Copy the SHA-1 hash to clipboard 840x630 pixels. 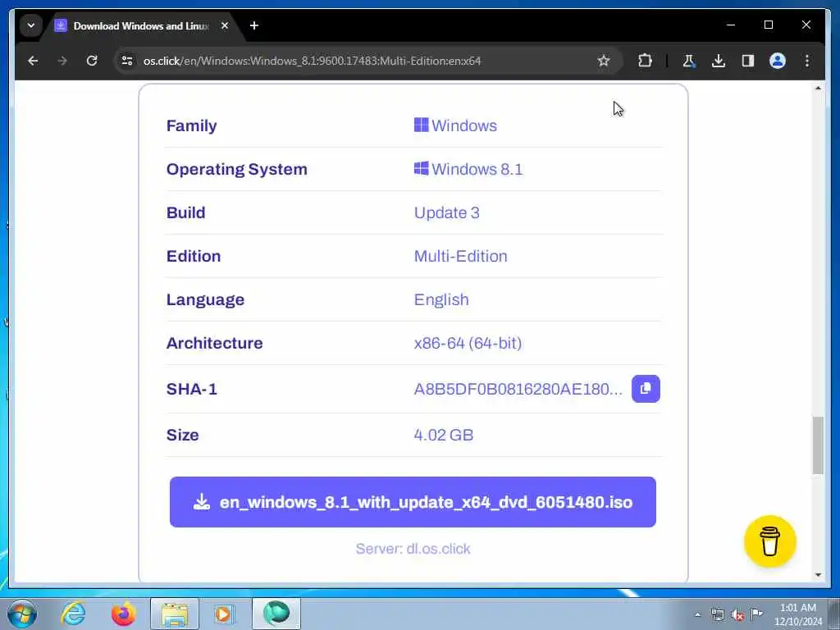[646, 388]
